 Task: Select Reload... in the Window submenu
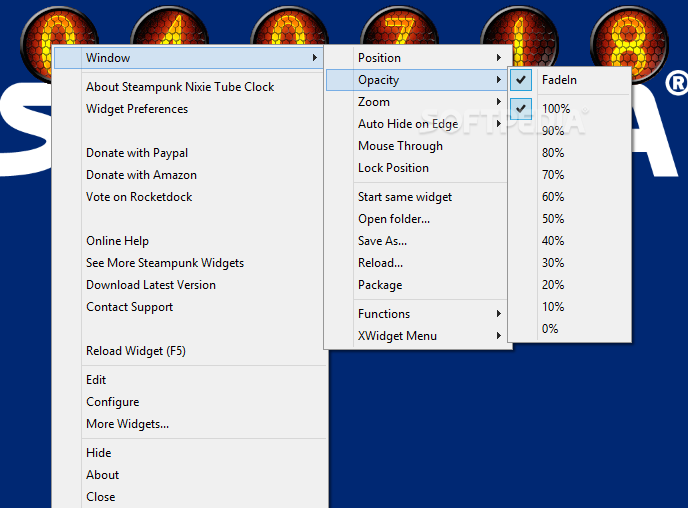[x=417, y=262]
